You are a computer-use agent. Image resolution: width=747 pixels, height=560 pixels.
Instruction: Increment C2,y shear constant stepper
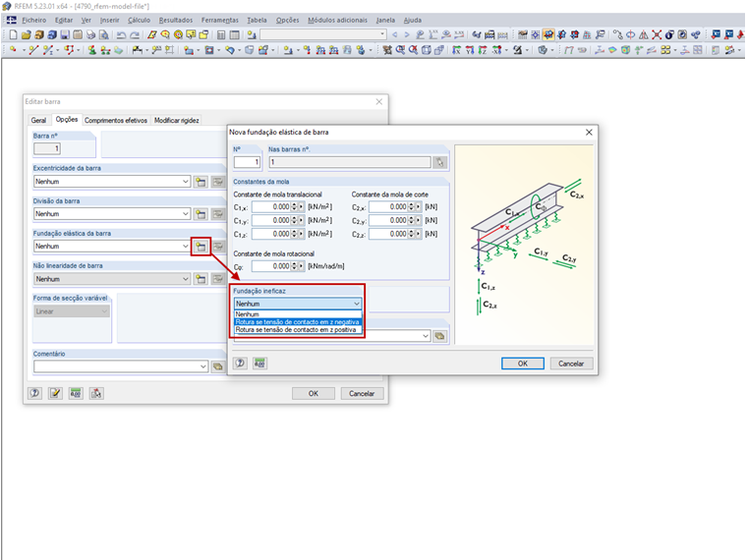pyautogui.click(x=411, y=218)
